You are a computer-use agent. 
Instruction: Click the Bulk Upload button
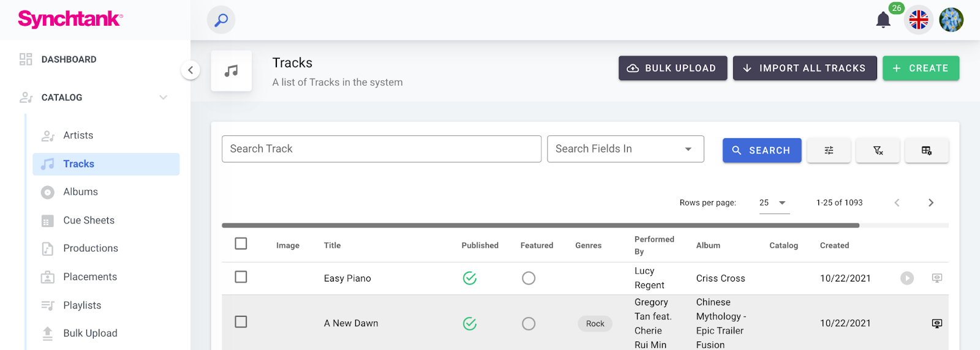point(673,69)
